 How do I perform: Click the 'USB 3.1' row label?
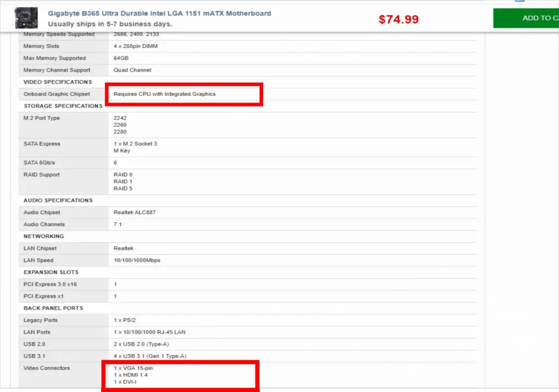coord(34,356)
